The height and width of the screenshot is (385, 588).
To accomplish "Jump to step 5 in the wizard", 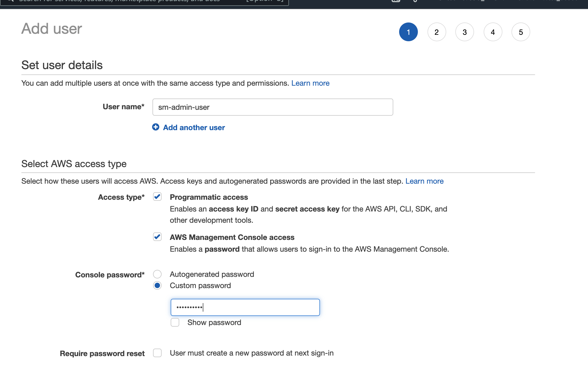I will pos(521,32).
